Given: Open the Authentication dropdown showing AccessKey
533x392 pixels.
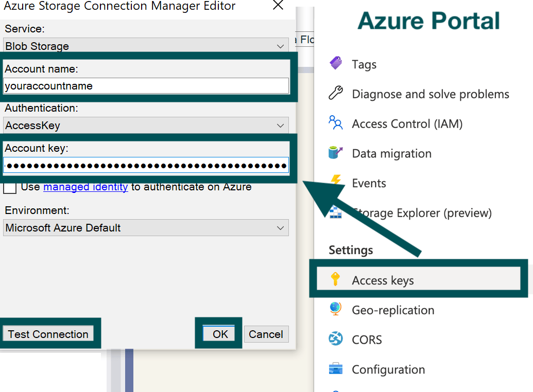Looking at the screenshot, I should coord(146,126).
